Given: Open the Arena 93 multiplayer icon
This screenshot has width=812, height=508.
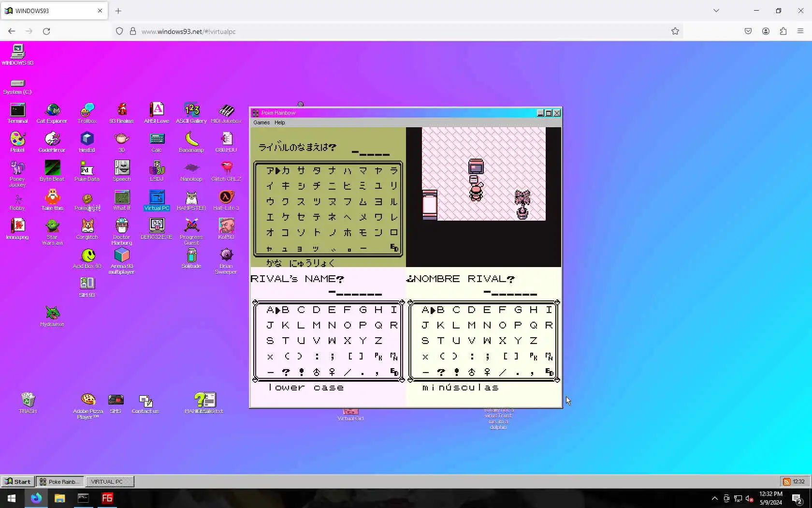Looking at the screenshot, I should (122, 261).
